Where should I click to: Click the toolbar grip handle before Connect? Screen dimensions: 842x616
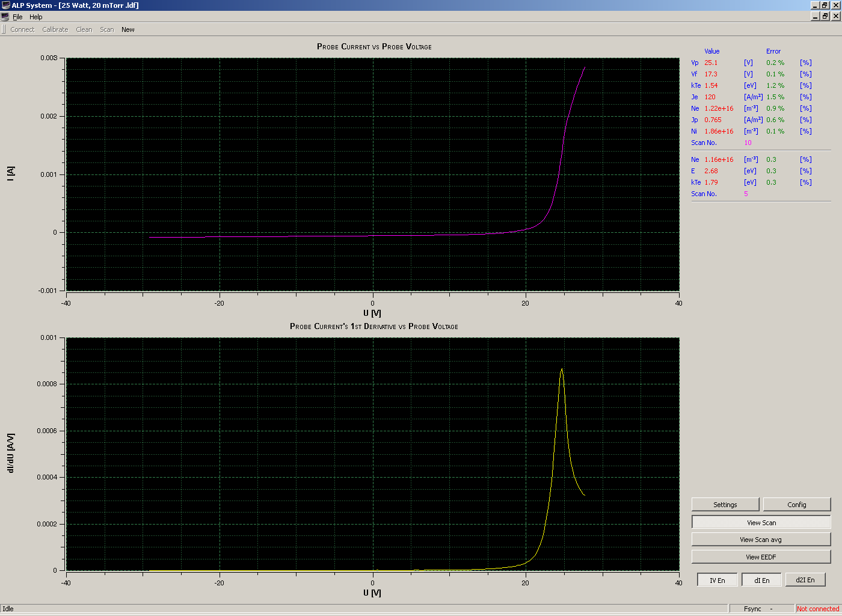pos(4,29)
